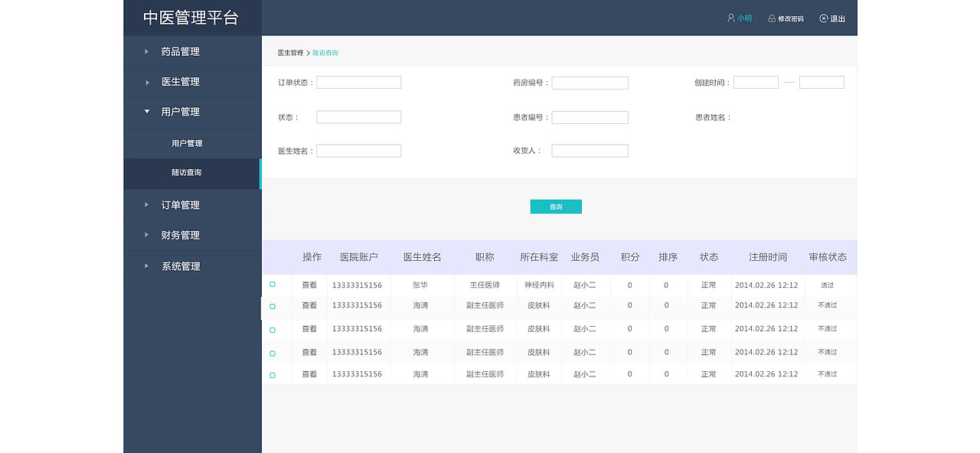Click 查看 on the second row
This screenshot has width=980, height=453.
tap(309, 305)
